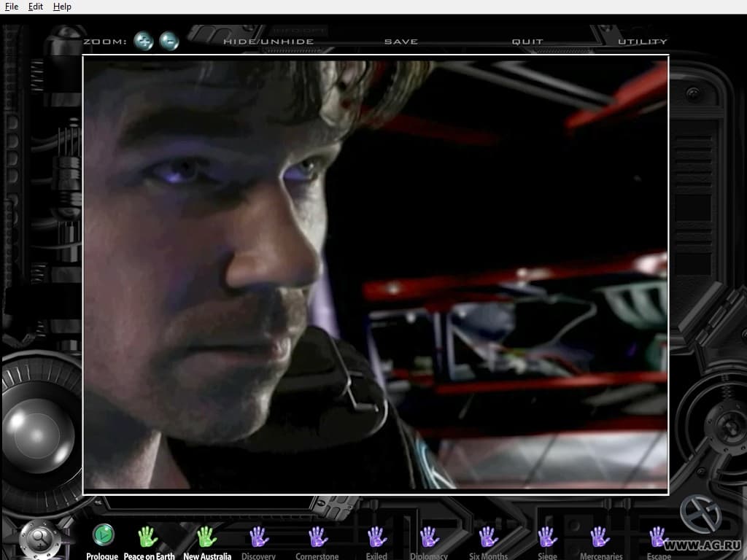The width and height of the screenshot is (747, 560).
Task: Select the Mercenaries chapter hand icon
Action: (600, 537)
